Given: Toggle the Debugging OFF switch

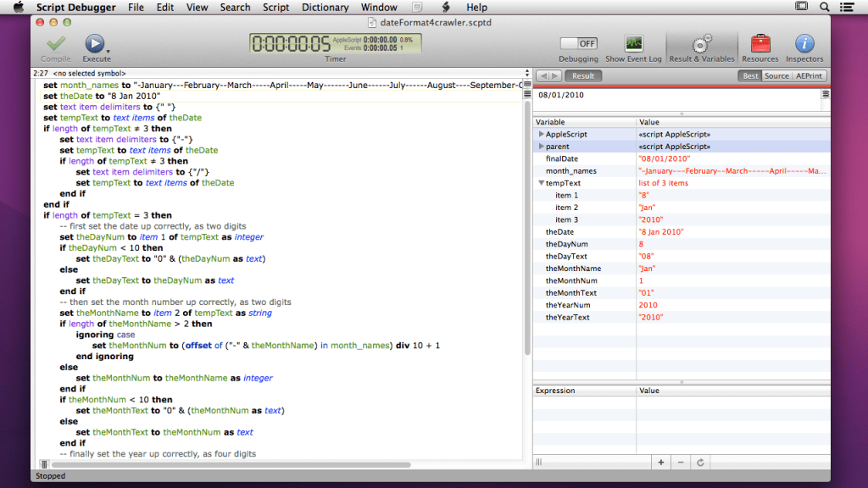Looking at the screenshot, I should pyautogui.click(x=578, y=43).
